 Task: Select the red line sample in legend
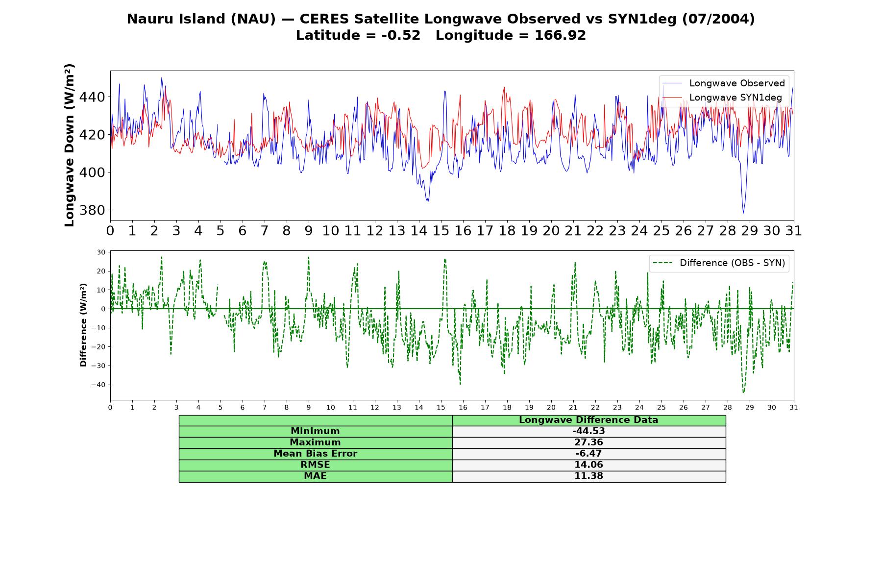tap(673, 98)
